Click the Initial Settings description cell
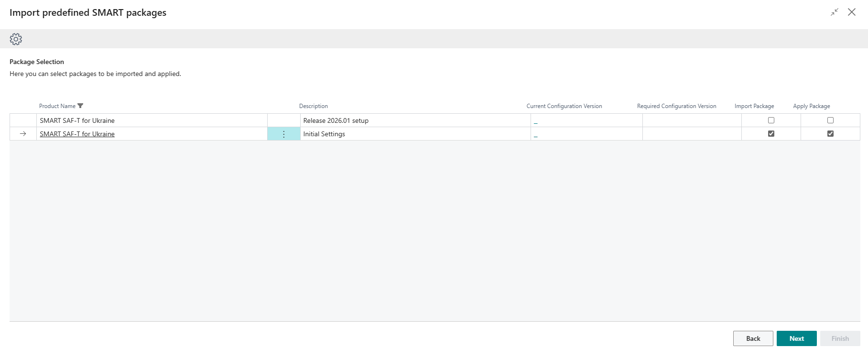 pyautogui.click(x=415, y=134)
